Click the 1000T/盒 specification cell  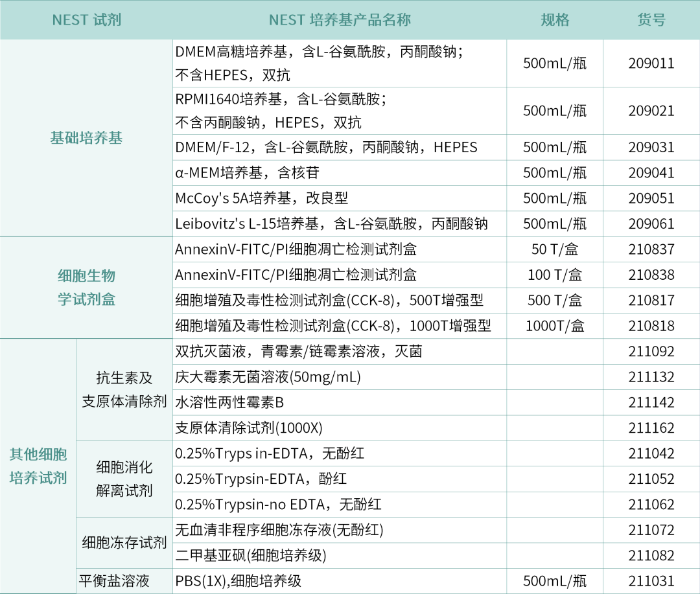coord(555,326)
